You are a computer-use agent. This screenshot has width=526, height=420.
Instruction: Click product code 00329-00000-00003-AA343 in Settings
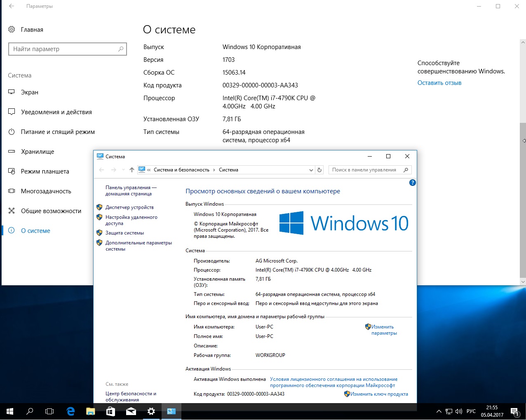point(260,85)
